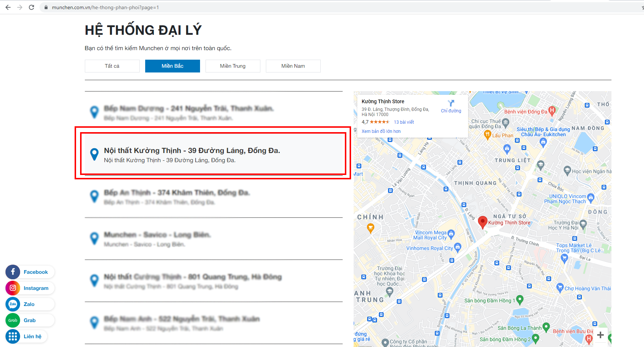Click the Sân Bóng La Thành marker
644x347 pixels.
[x=546, y=327]
